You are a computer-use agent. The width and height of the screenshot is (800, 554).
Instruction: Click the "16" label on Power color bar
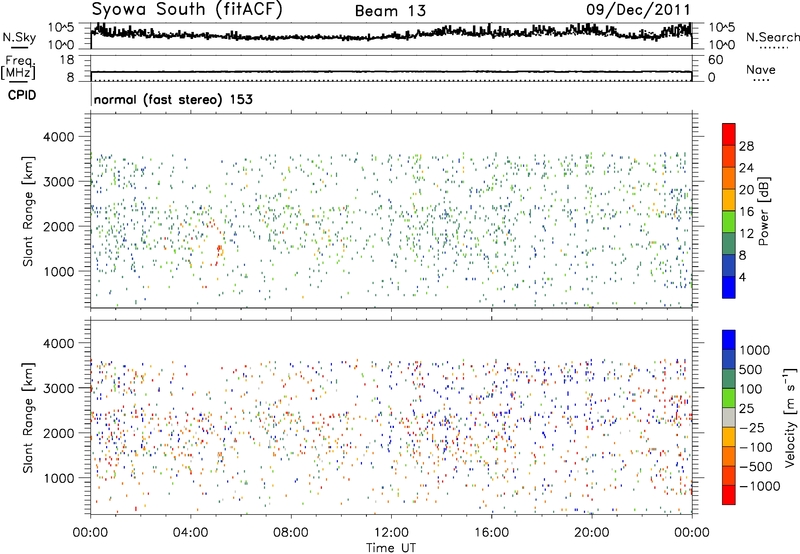click(x=746, y=212)
